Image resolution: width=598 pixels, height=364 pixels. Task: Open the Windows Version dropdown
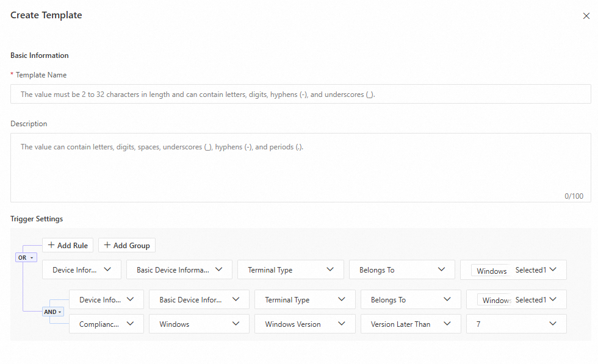[304, 324]
